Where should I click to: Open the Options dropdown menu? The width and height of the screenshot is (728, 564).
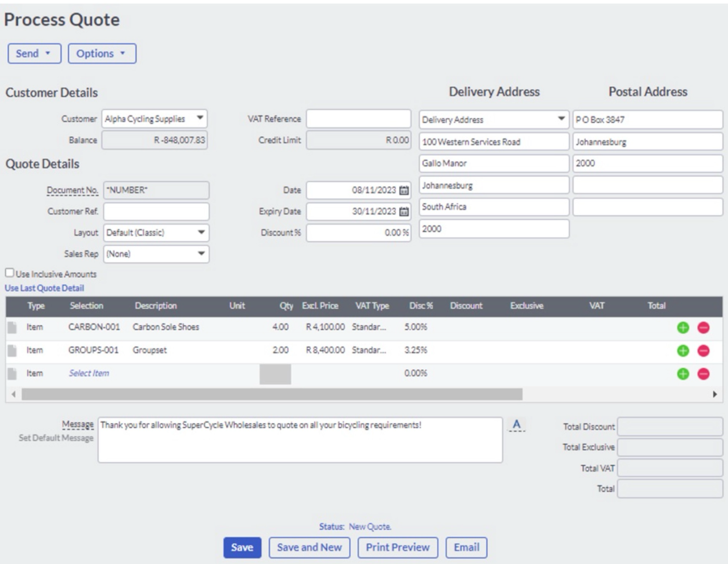tap(102, 54)
